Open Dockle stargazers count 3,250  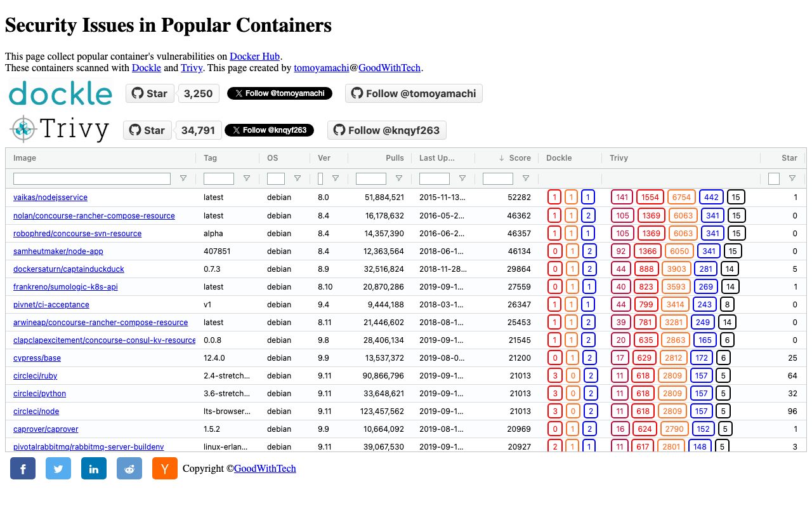[x=198, y=93]
